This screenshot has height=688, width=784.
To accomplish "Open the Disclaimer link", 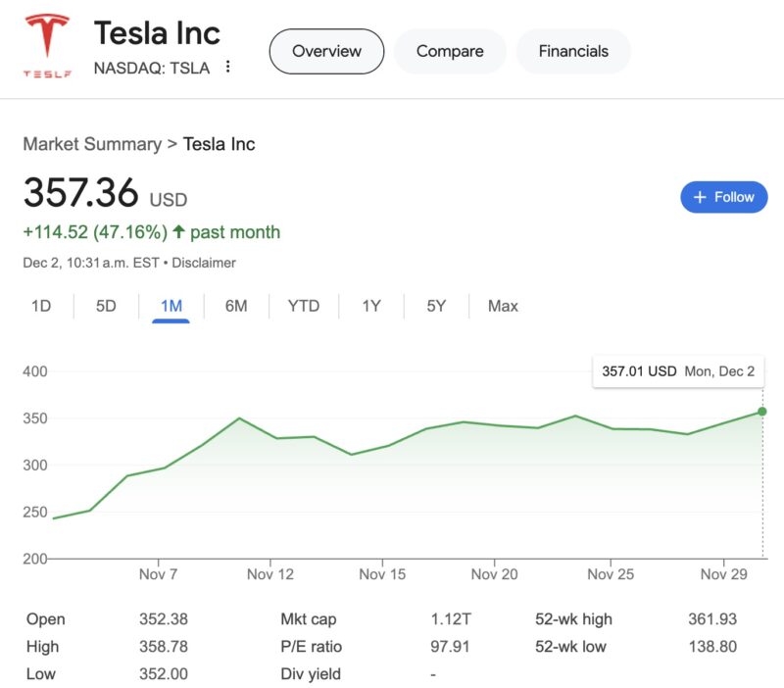I will tap(204, 263).
